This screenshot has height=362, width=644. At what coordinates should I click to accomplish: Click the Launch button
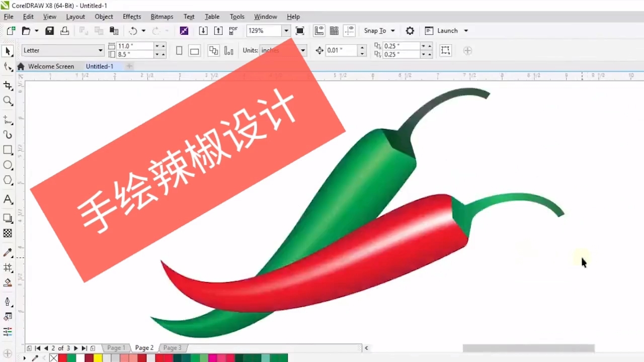coord(447,31)
